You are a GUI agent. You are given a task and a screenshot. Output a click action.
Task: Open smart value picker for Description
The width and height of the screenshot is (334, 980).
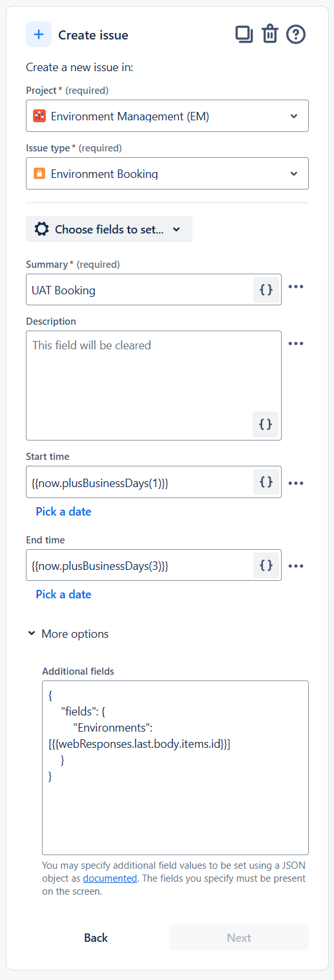[x=266, y=424]
